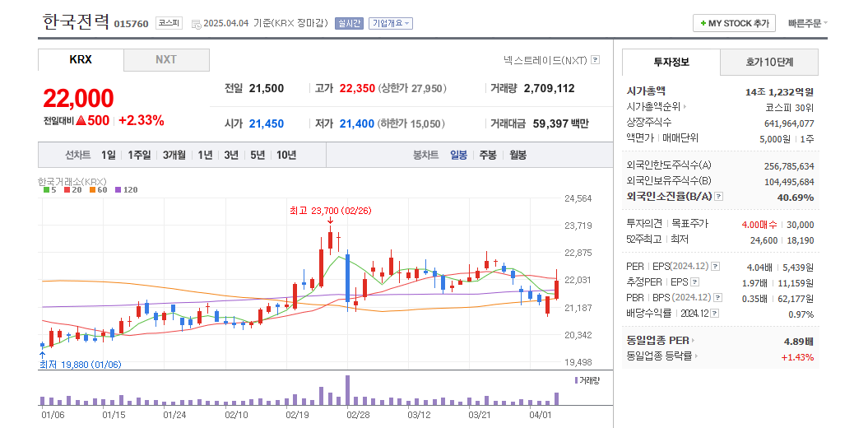Screen dimensions: 868x428
Task: Select the 3개월 line chart period
Action: [x=174, y=155]
